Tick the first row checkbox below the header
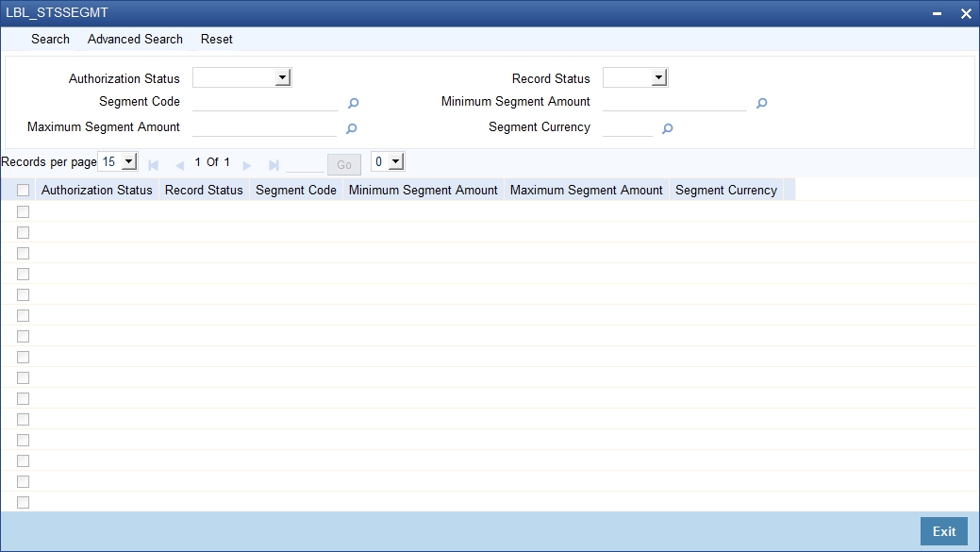Screen dimensions: 980x552 24,212
